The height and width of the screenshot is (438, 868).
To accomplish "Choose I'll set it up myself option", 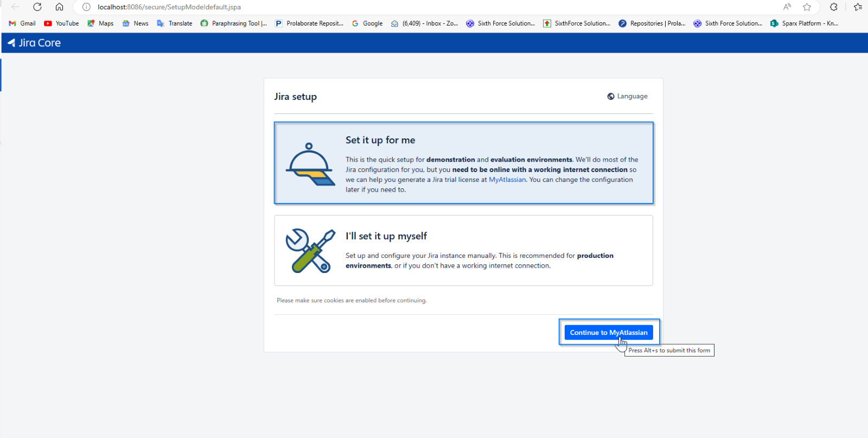I will 463,250.
